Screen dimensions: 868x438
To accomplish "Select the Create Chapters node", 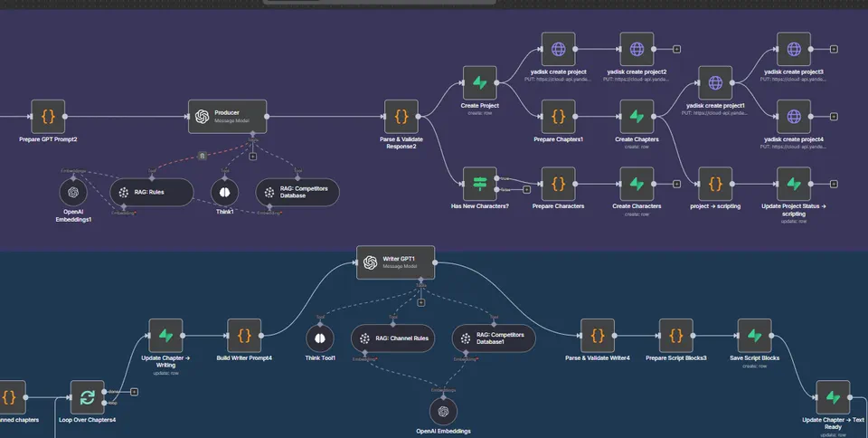I will click(x=637, y=116).
